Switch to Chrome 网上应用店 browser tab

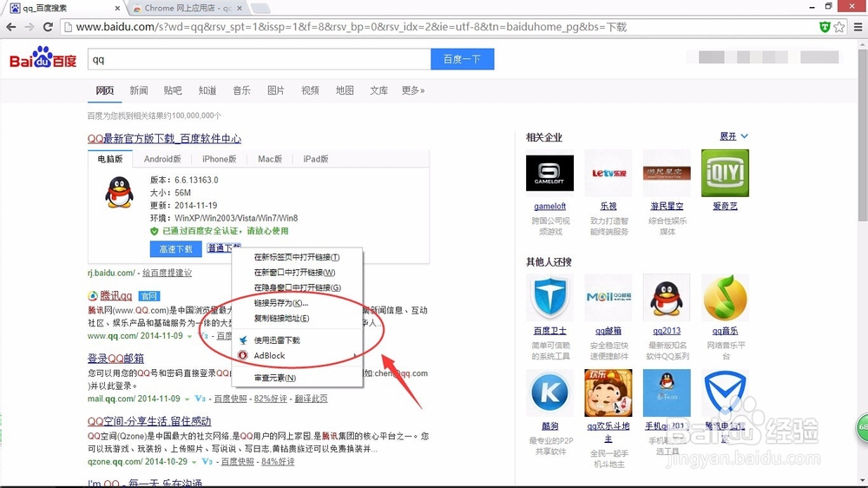click(x=187, y=9)
